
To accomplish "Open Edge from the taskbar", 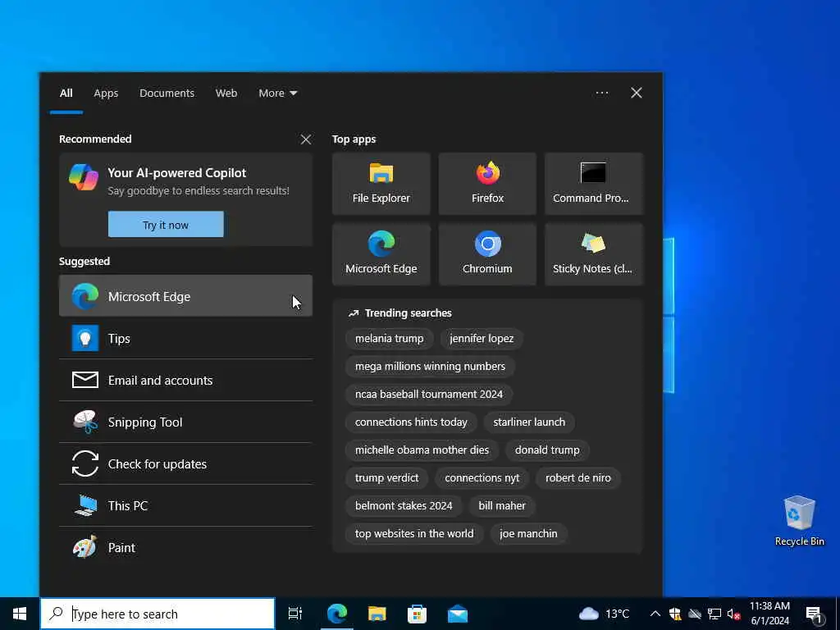I will click(x=337, y=614).
